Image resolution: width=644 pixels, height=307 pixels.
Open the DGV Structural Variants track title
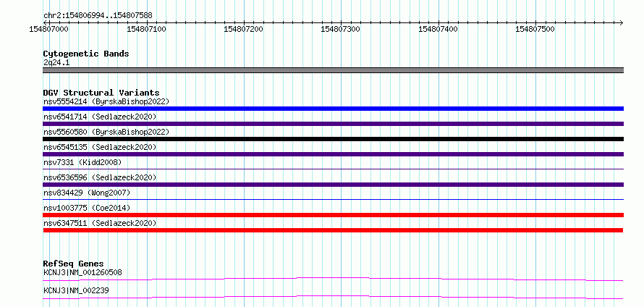coord(101,93)
